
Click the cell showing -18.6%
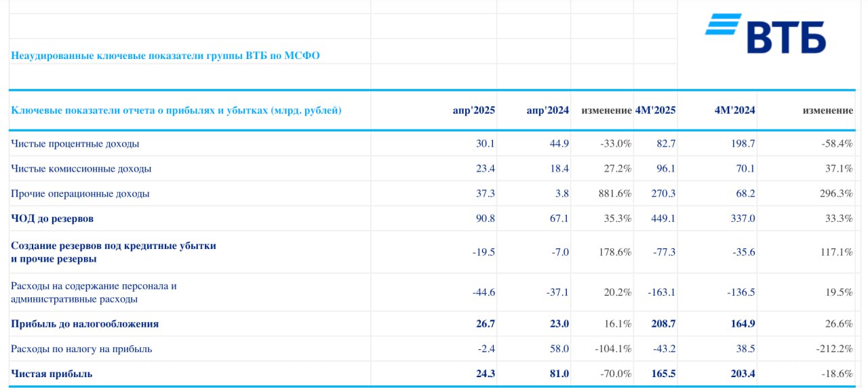coord(837,374)
